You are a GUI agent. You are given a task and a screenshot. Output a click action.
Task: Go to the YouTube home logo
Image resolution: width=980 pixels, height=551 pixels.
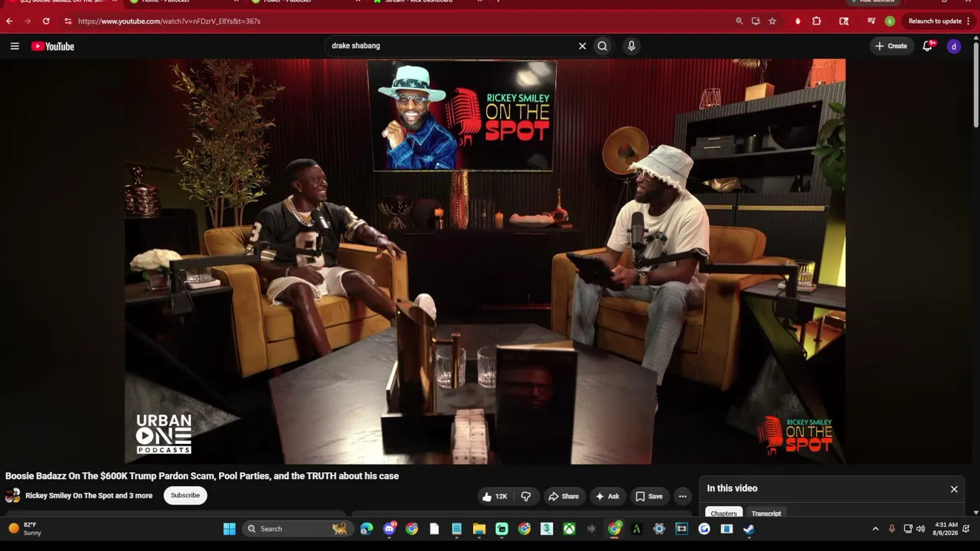[x=53, y=46]
